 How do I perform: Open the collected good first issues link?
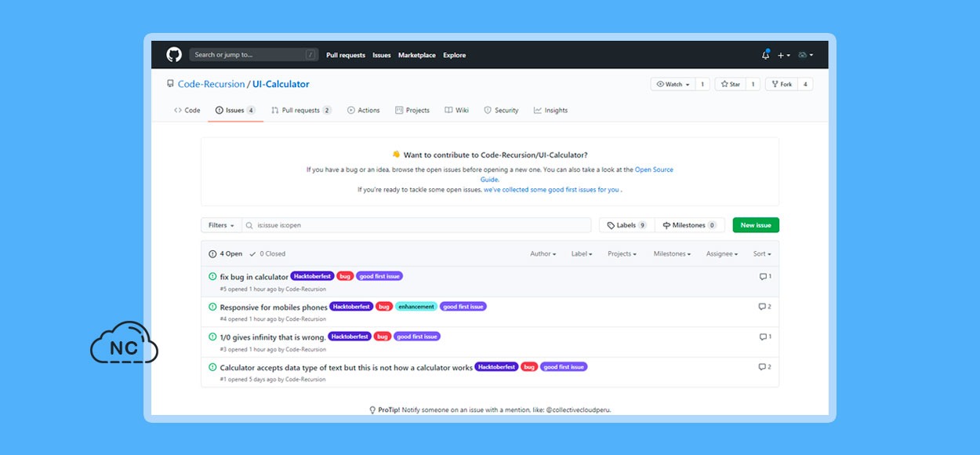(x=551, y=190)
